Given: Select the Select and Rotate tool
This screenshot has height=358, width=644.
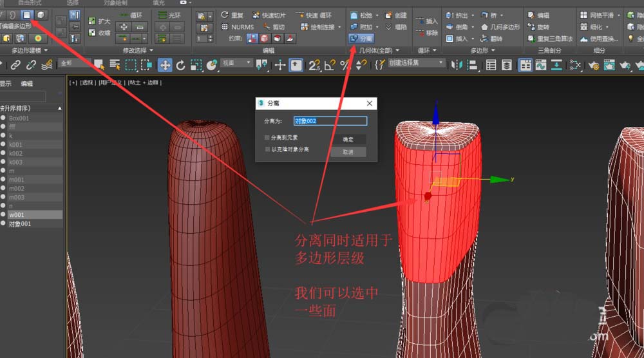Looking at the screenshot, I should pos(180,65).
